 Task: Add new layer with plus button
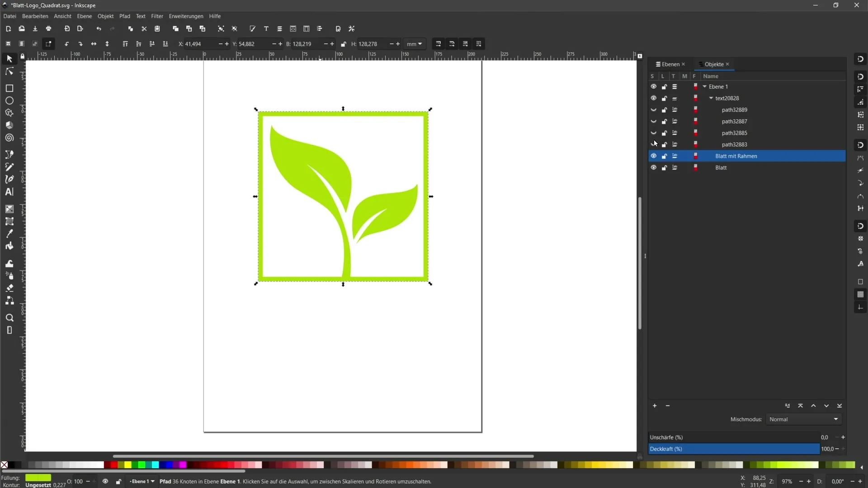pyautogui.click(x=654, y=405)
